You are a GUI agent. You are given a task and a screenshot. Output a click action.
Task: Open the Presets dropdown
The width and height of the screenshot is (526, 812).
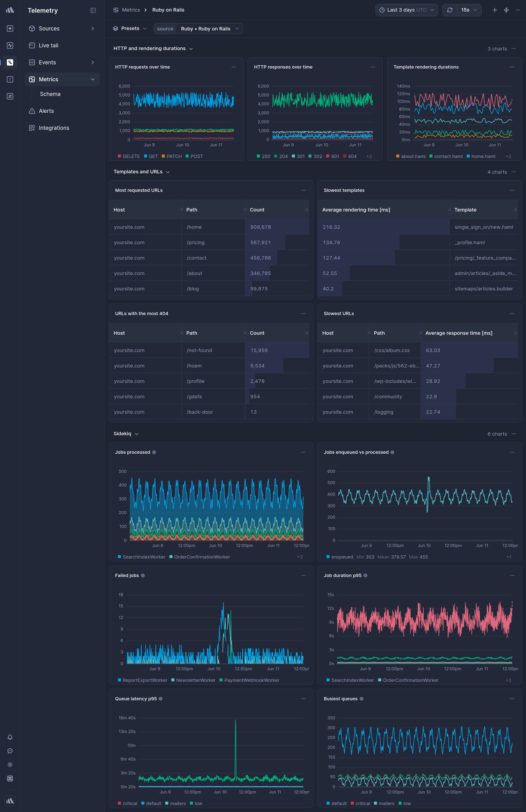pos(130,28)
